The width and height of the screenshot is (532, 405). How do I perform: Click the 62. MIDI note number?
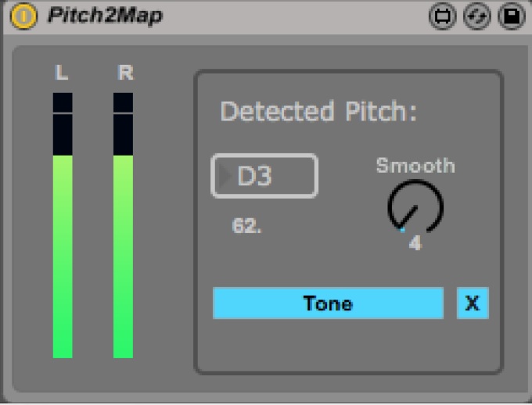coord(246,226)
